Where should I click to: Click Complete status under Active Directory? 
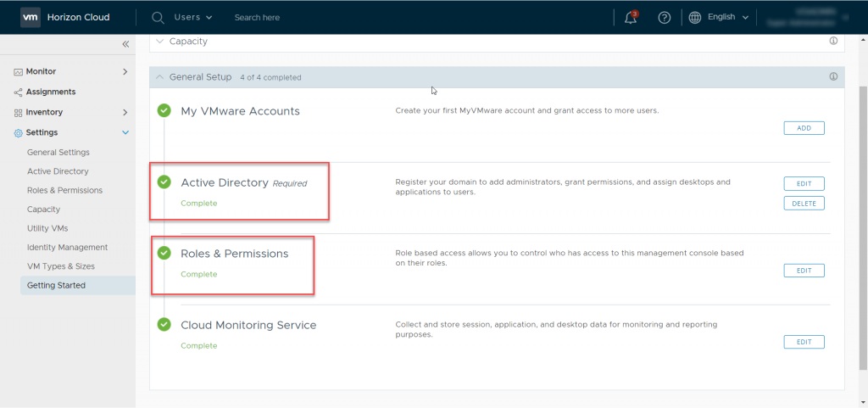click(x=198, y=204)
